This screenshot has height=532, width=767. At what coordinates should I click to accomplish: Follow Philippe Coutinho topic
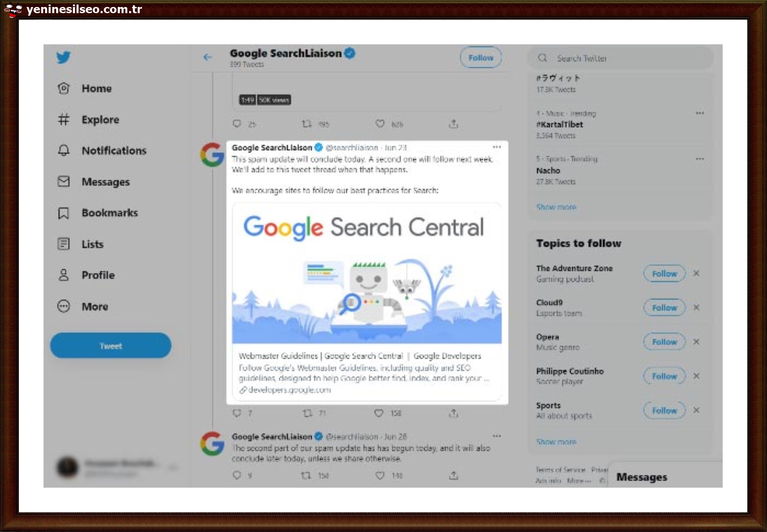[x=664, y=376]
